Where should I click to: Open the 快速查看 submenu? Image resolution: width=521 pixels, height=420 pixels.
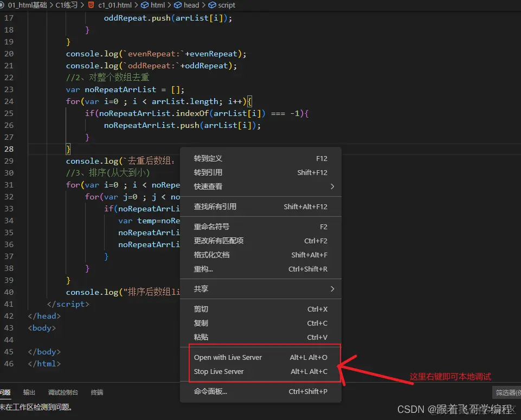(x=260, y=186)
